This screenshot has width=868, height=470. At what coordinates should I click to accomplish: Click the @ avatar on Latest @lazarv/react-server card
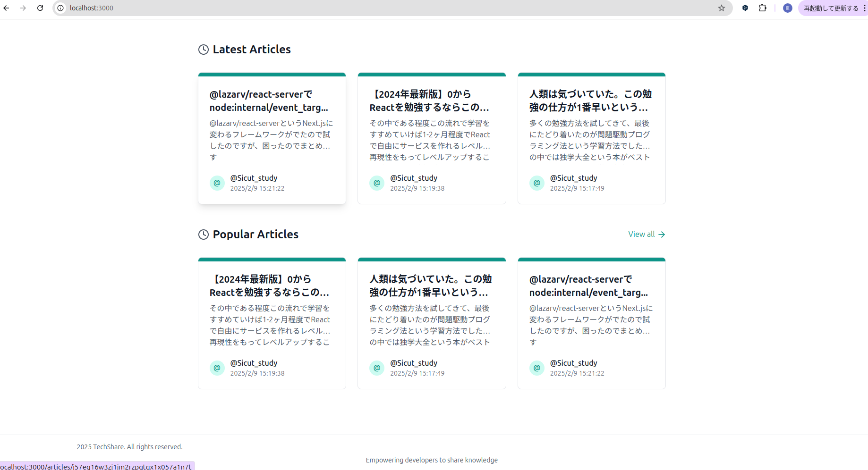click(217, 183)
